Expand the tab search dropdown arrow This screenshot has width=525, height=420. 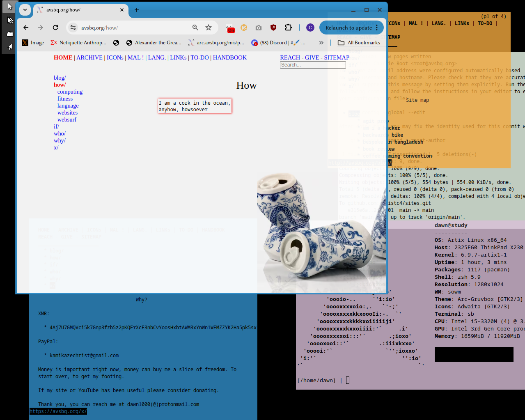click(25, 10)
